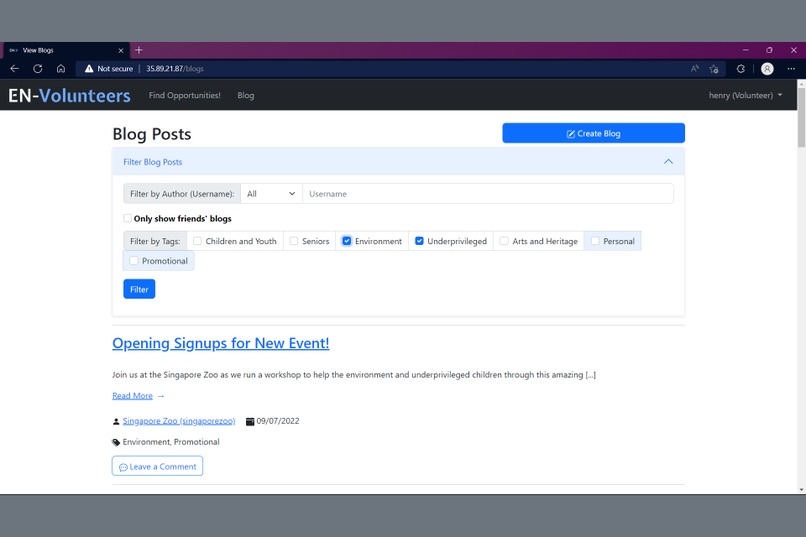Open the author filter All dropdown
Image resolution: width=806 pixels, height=537 pixels.
[x=271, y=194]
